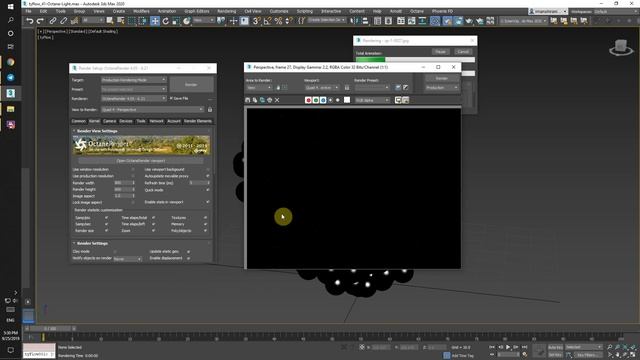Toggle Use production resolution checkbox
Viewport: 640px width, 360px height.
pyautogui.click(x=133, y=176)
